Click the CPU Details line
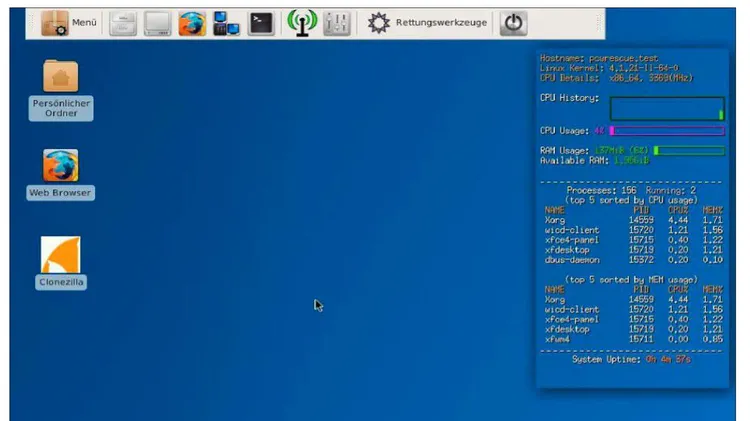750x421 pixels. 616,78
